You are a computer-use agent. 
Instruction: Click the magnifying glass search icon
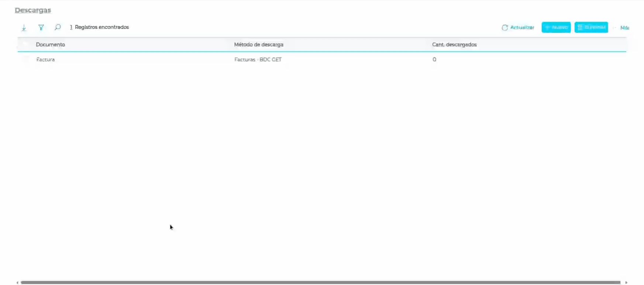click(58, 27)
